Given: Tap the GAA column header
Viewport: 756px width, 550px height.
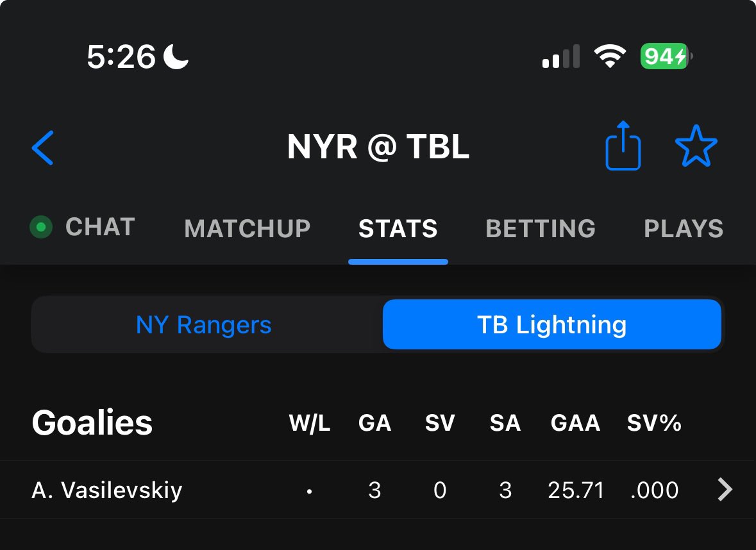Looking at the screenshot, I should click(575, 423).
